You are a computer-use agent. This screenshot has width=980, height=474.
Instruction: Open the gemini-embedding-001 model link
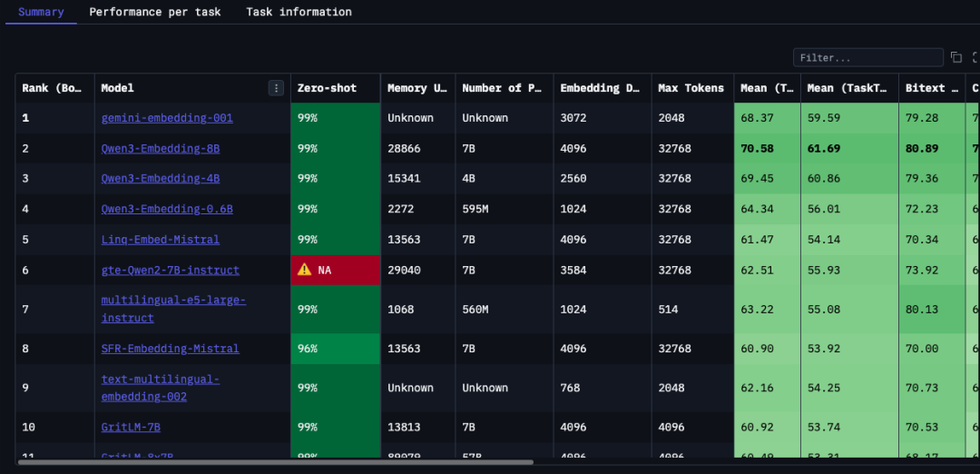tap(167, 117)
